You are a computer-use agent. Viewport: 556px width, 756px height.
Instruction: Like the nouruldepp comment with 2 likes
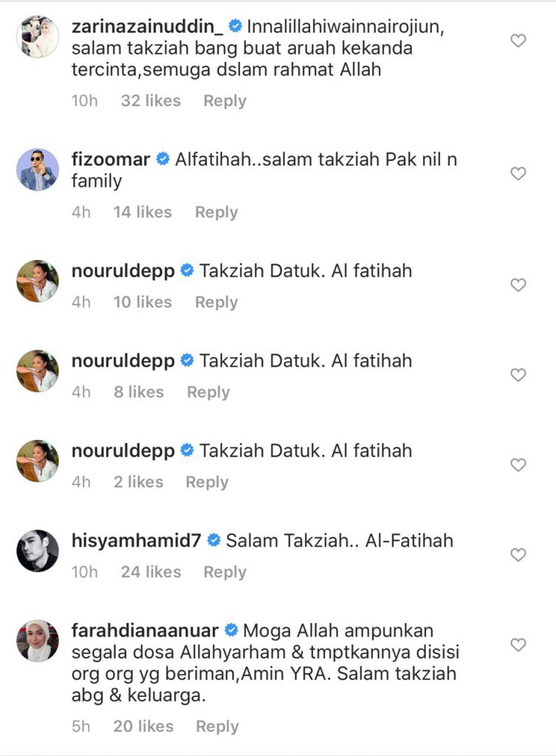pos(518,465)
